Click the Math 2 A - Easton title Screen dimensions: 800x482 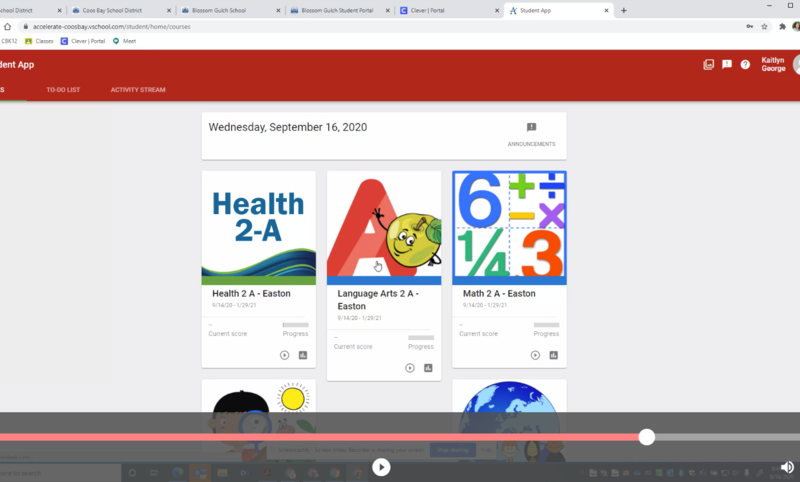click(499, 293)
